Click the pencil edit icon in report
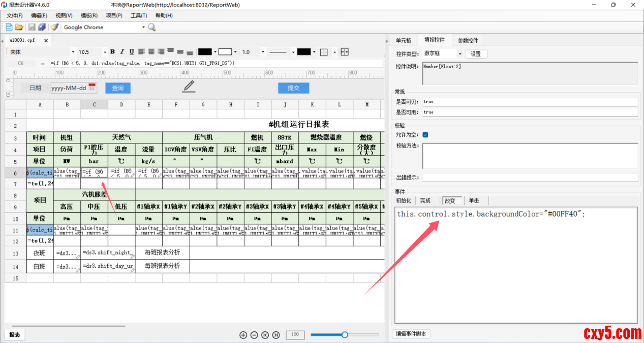Viewport: 644px width, 343px height. tap(189, 87)
